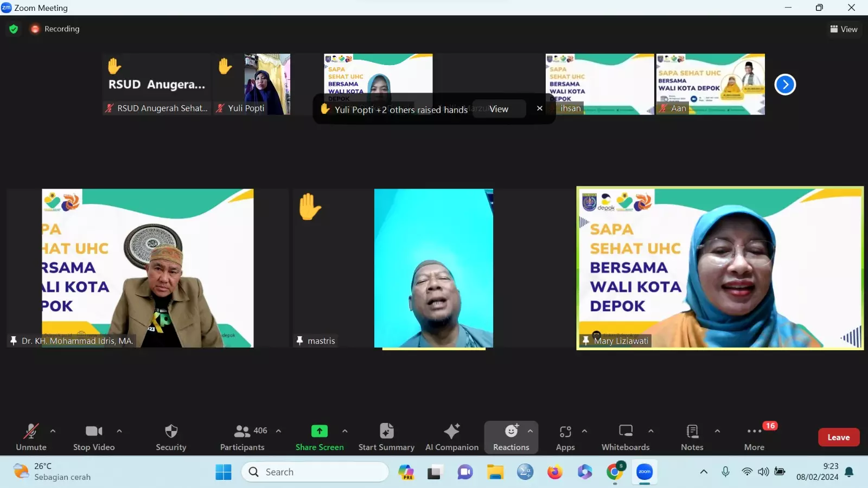This screenshot has height=488, width=868.
Task: Expand Whiteboards options arrow
Action: tap(650, 431)
